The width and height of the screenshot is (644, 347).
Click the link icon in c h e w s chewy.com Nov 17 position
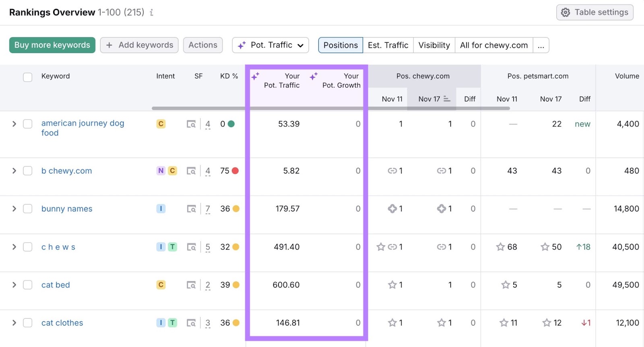click(442, 247)
